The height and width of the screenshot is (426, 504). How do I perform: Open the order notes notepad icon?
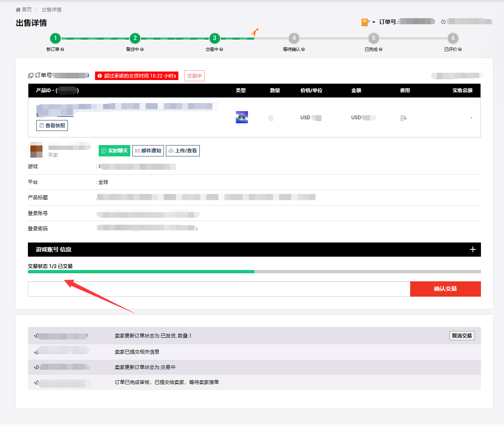[x=365, y=22]
